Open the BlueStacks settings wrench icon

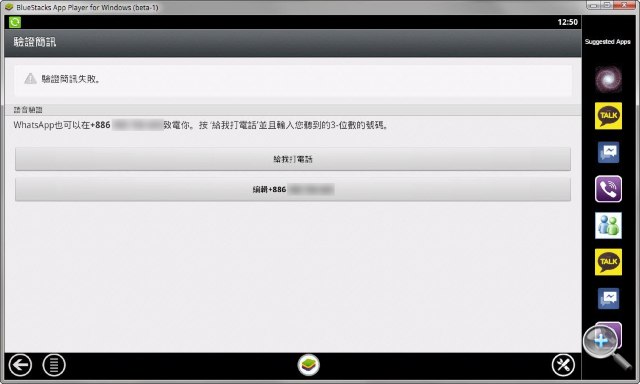tap(563, 365)
